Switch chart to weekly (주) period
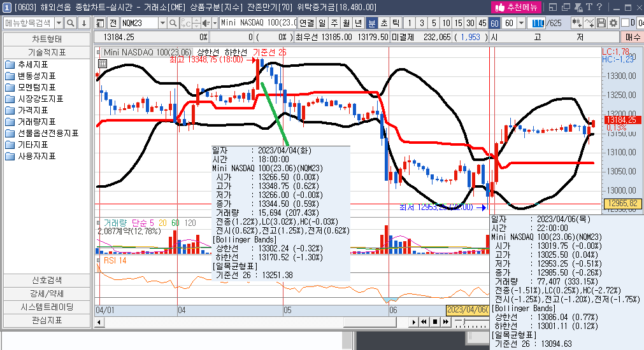Screen dimensions: 644x350 coord(334,23)
